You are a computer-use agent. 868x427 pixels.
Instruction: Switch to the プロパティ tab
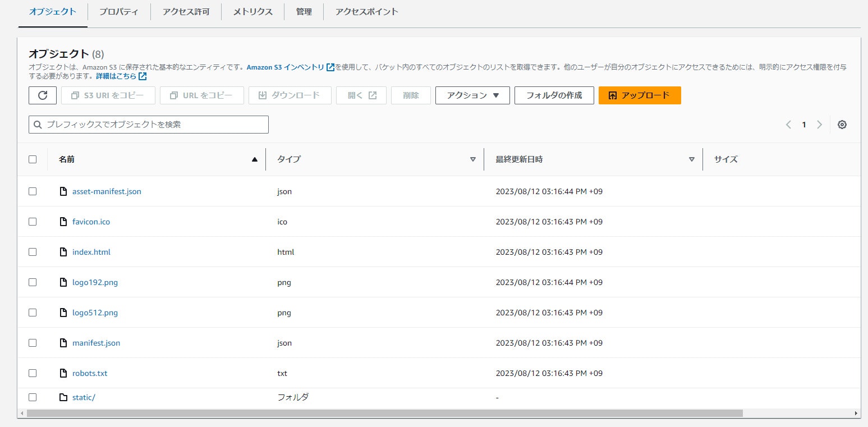coord(119,11)
